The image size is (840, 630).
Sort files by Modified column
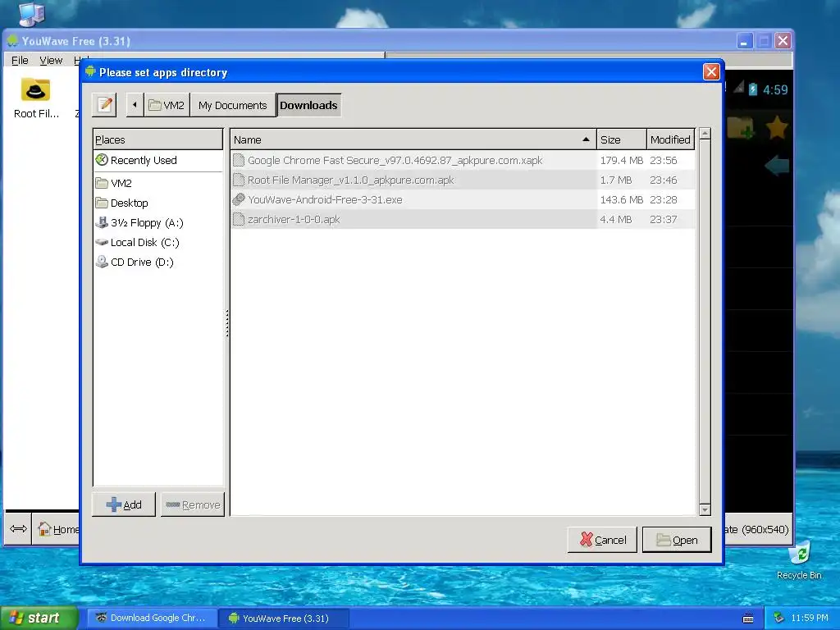(670, 139)
